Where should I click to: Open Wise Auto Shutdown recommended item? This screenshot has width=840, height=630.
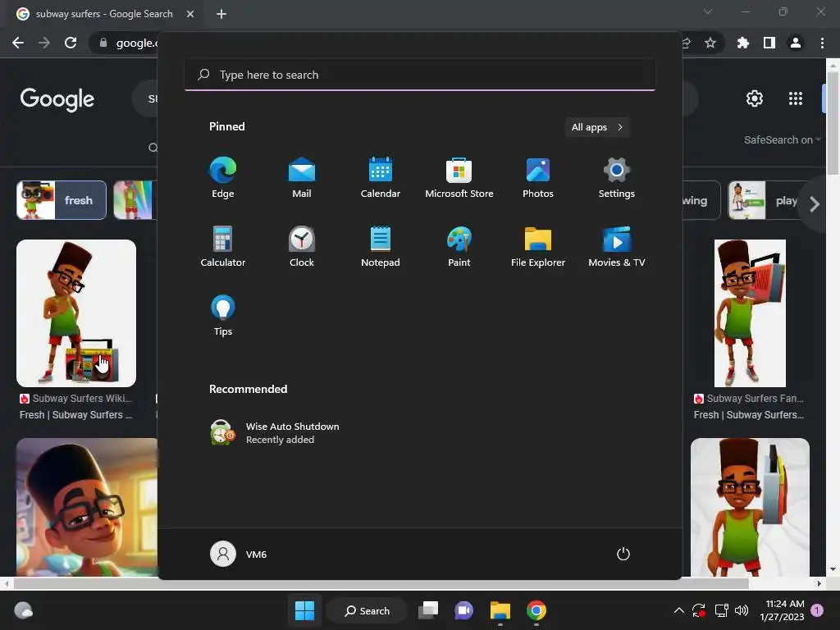[x=275, y=433]
